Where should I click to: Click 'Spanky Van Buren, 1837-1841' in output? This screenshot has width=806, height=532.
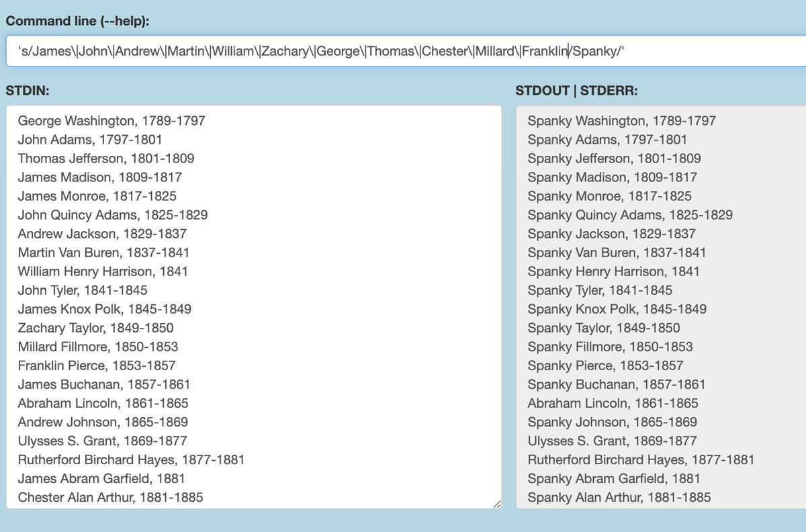pyautogui.click(x=617, y=253)
